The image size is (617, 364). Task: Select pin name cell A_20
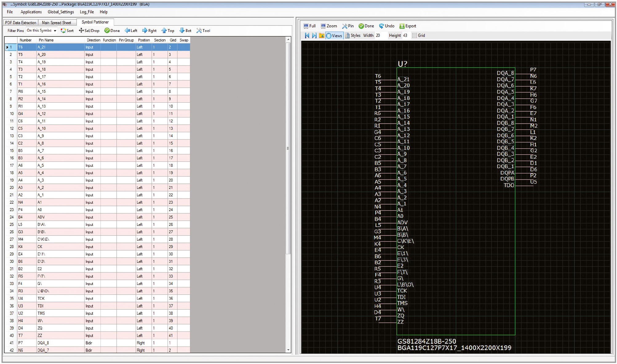[60, 54]
